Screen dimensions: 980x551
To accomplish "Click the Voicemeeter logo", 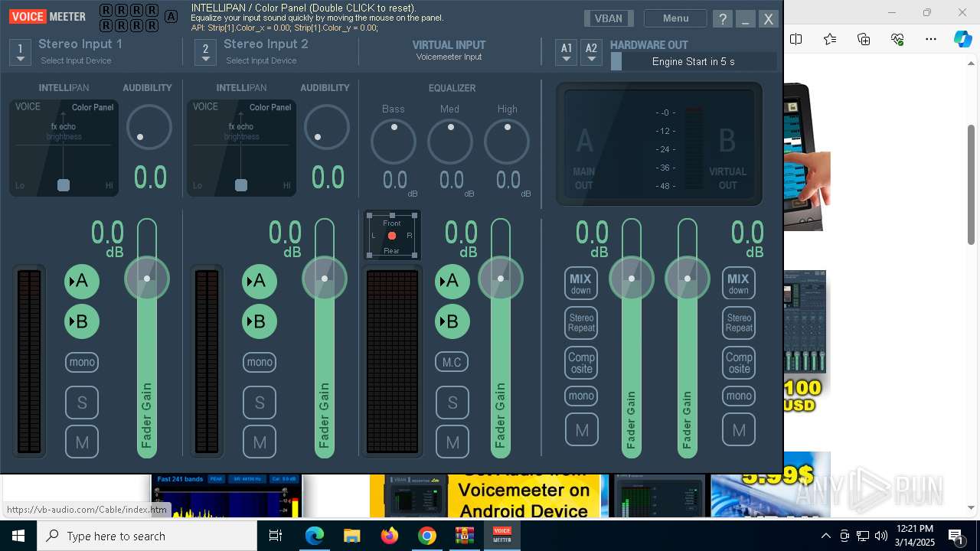I will [47, 17].
